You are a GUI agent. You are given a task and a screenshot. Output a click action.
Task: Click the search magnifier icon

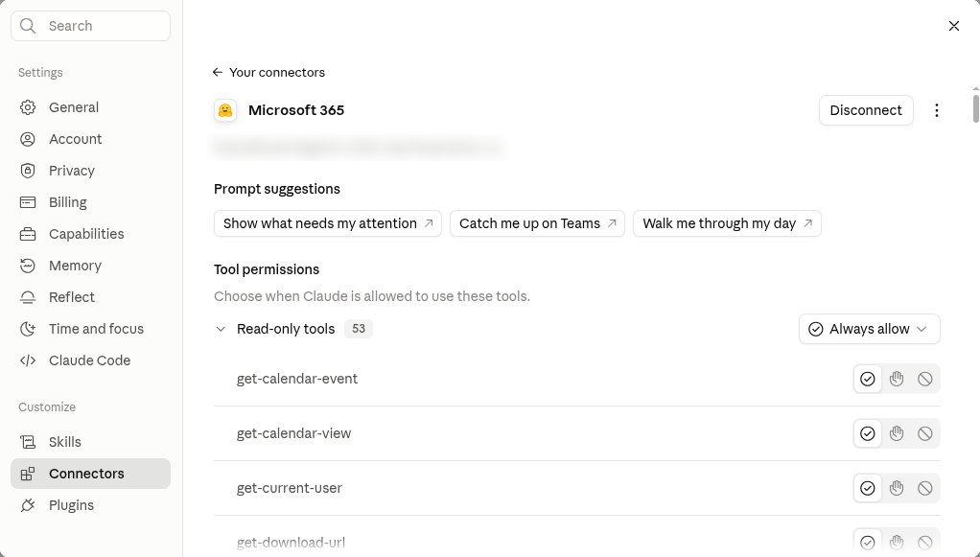28,26
